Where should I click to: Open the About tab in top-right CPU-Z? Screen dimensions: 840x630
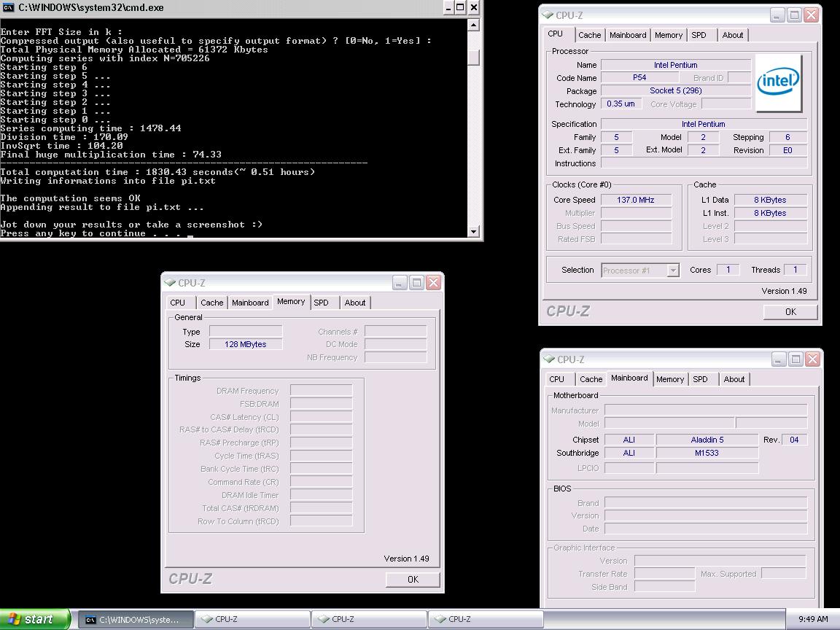pos(732,35)
